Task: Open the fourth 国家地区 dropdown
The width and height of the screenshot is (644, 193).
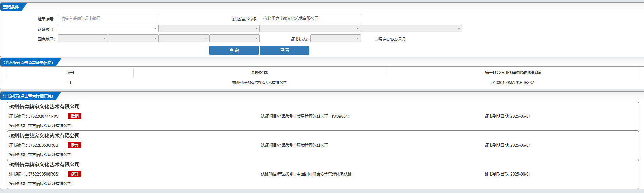Action: (235, 38)
